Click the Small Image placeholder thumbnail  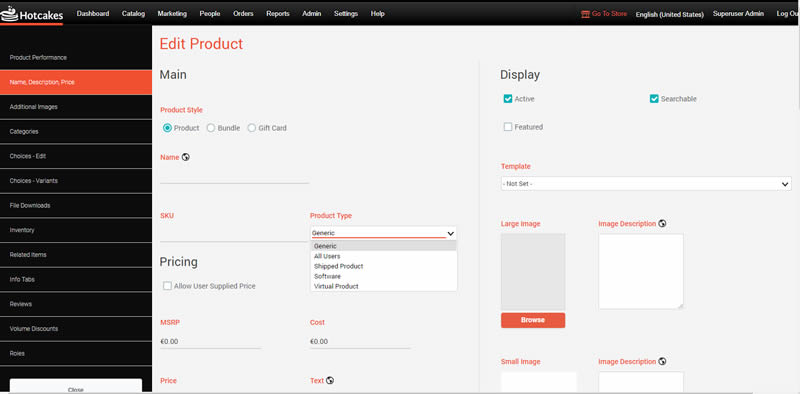(539, 383)
